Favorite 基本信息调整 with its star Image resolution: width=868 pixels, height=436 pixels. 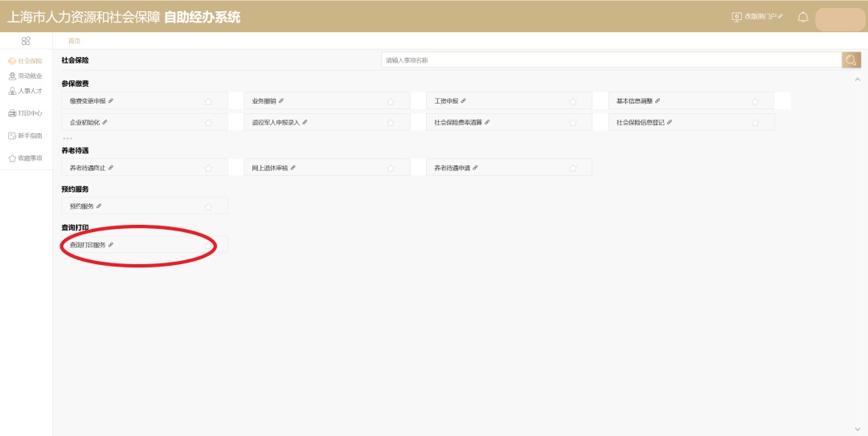(755, 102)
